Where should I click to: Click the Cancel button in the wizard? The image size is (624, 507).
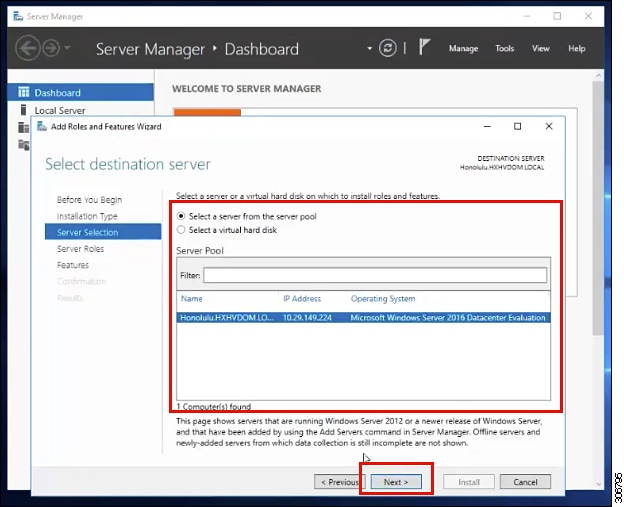click(525, 482)
